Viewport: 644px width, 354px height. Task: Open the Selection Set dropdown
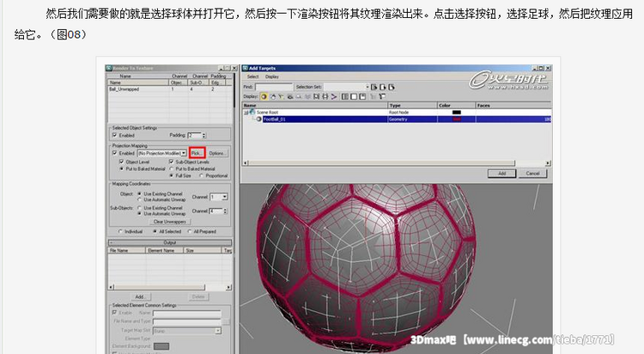[x=368, y=87]
